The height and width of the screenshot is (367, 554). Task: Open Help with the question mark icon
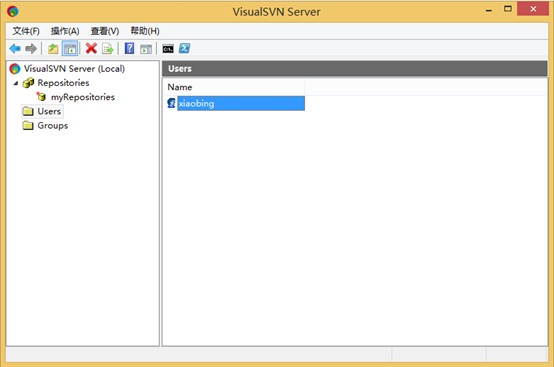(x=129, y=48)
